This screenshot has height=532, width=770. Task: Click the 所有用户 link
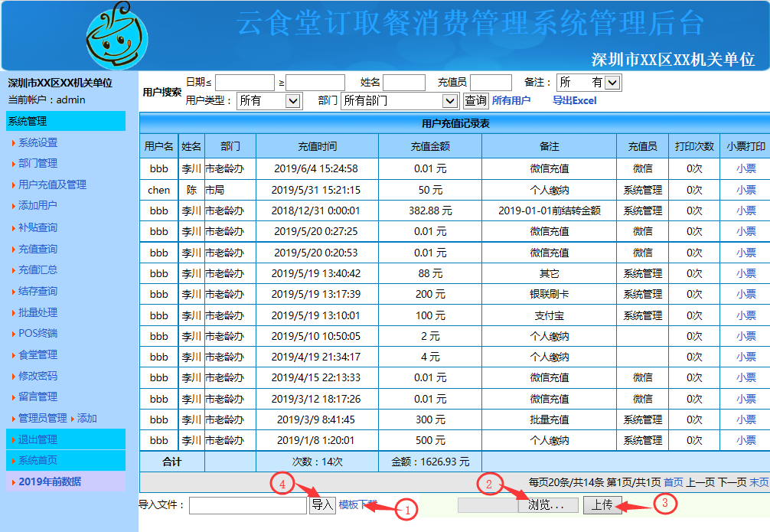point(511,100)
